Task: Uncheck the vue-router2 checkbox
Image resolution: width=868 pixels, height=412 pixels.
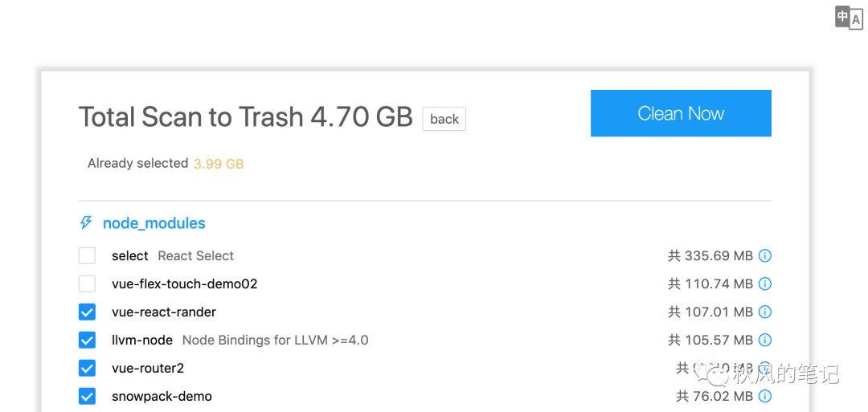Action: point(87,368)
